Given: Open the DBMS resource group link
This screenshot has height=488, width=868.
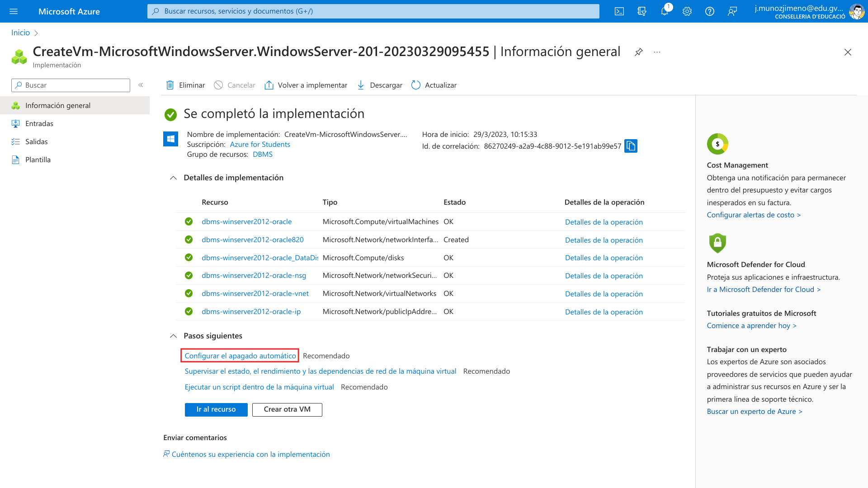Looking at the screenshot, I should 263,155.
